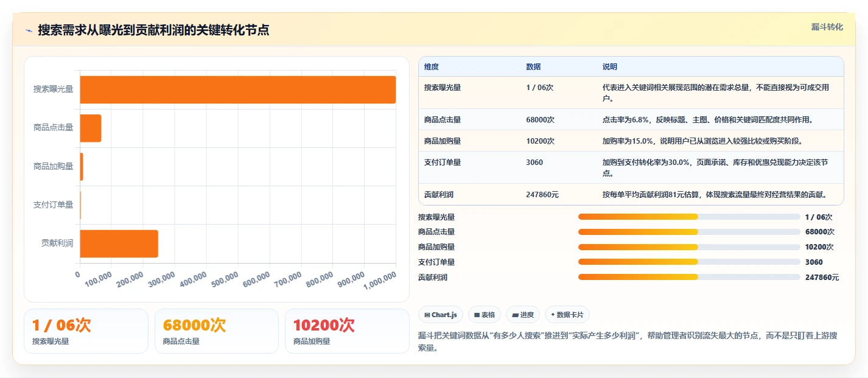
Task: Click the yellow 68000次 data card
Action: tap(217, 331)
